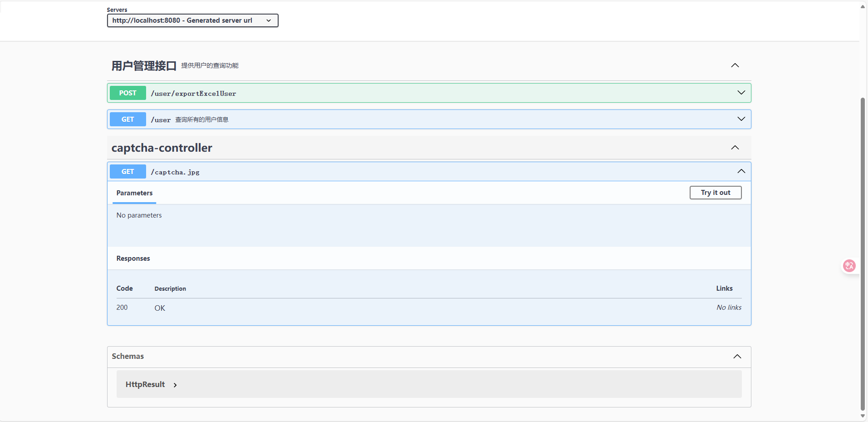
Task: Click the scrollbar down arrow
Action: tap(863, 416)
